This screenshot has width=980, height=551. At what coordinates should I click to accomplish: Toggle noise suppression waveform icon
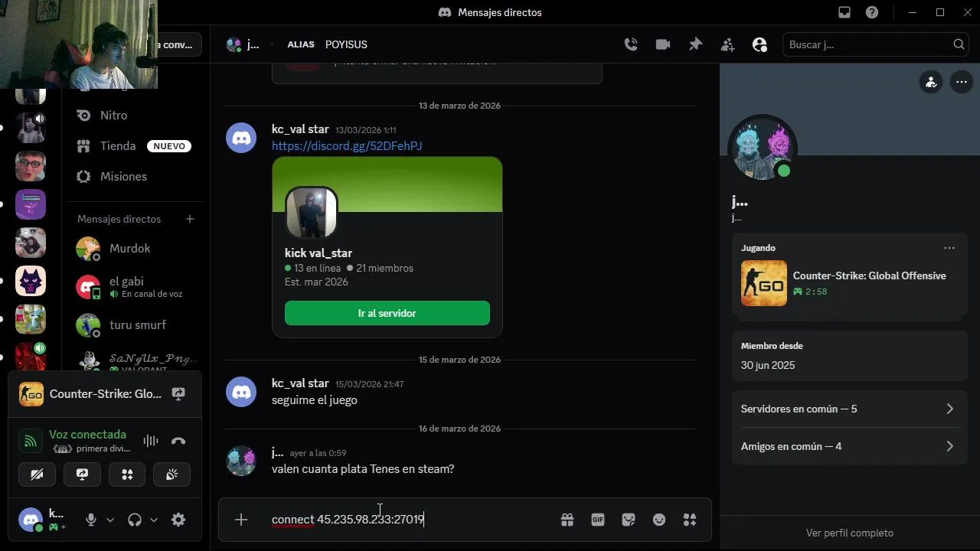[151, 441]
